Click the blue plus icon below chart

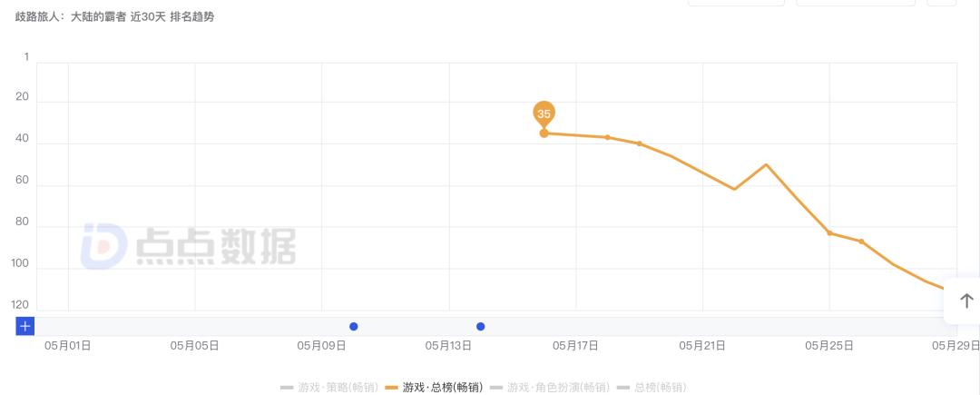24,326
